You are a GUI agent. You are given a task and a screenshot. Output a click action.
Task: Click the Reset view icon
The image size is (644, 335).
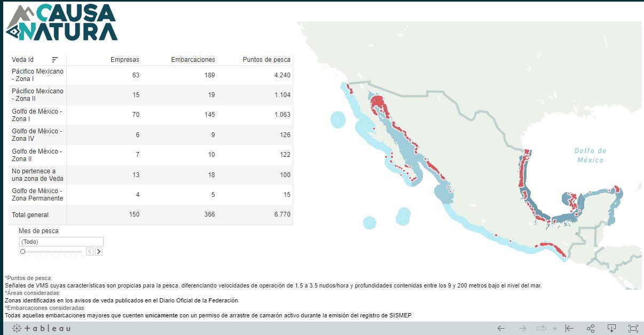[569, 329]
